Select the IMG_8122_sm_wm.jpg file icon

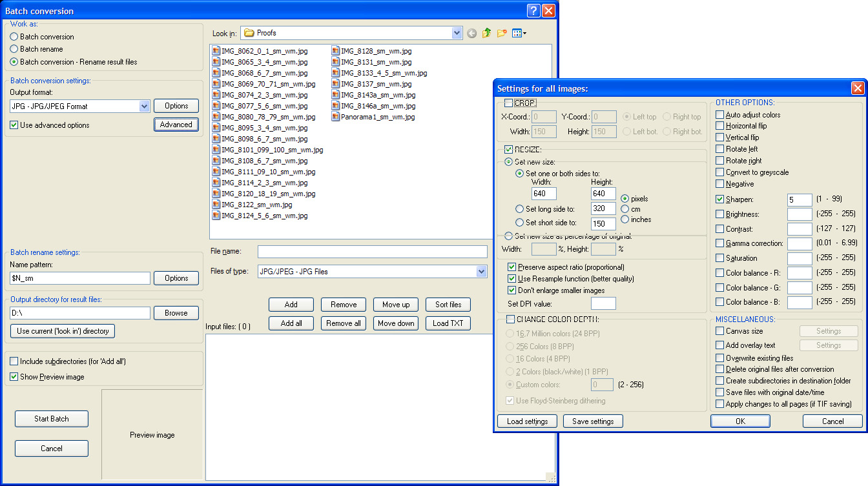(216, 205)
